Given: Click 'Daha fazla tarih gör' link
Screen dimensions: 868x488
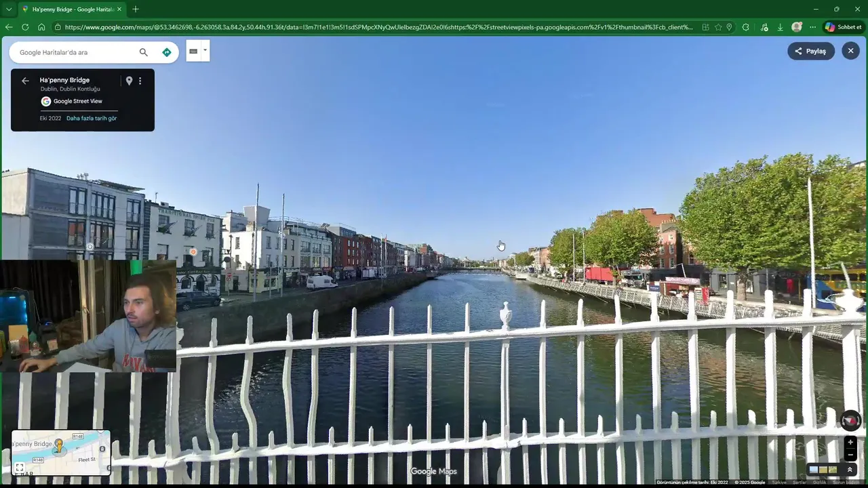Looking at the screenshot, I should (92, 119).
